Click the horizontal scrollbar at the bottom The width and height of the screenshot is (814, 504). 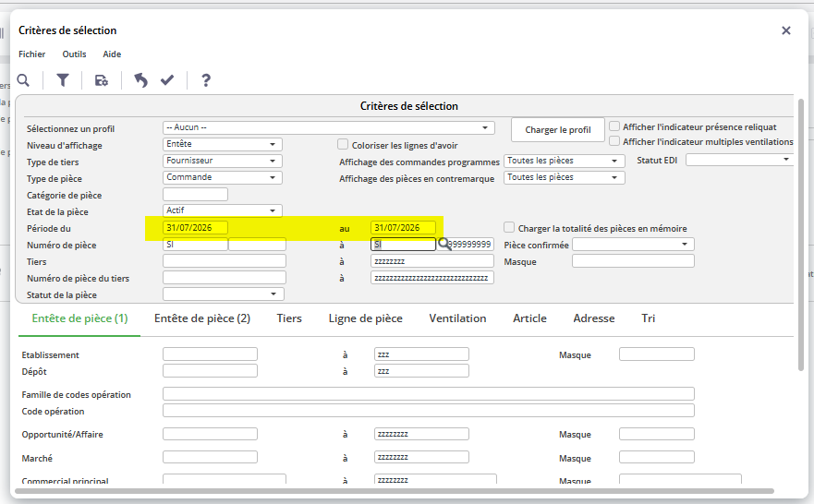click(396, 490)
